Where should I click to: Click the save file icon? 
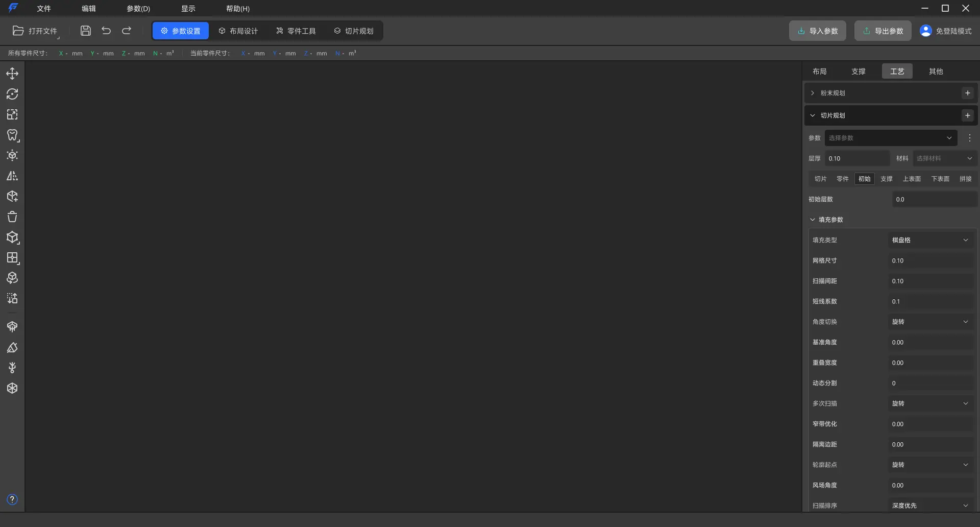(86, 31)
